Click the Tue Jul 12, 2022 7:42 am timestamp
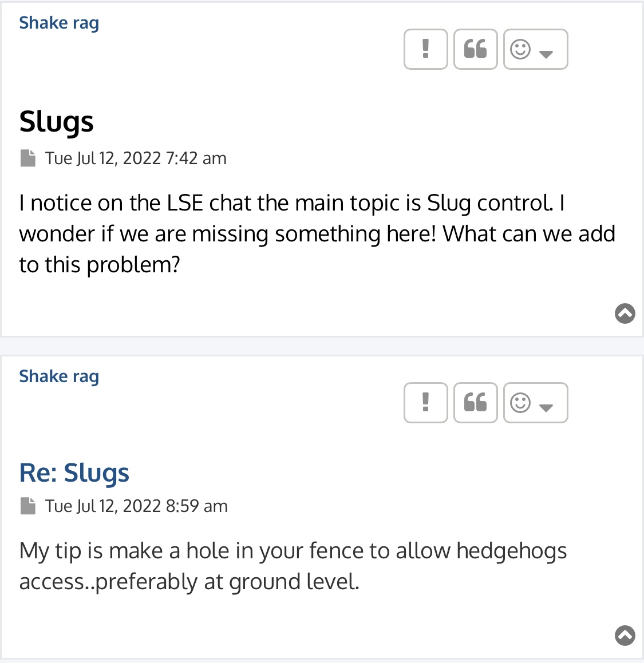 pyautogui.click(x=136, y=158)
